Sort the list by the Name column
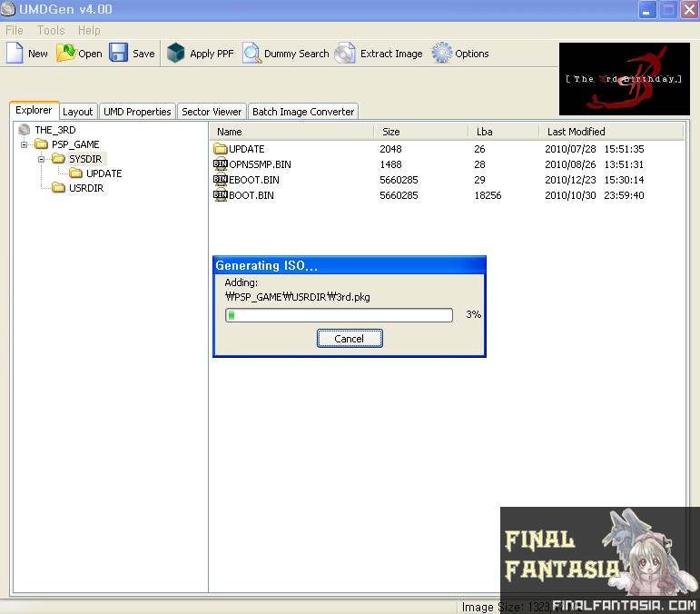The image size is (700, 614). pos(291,132)
